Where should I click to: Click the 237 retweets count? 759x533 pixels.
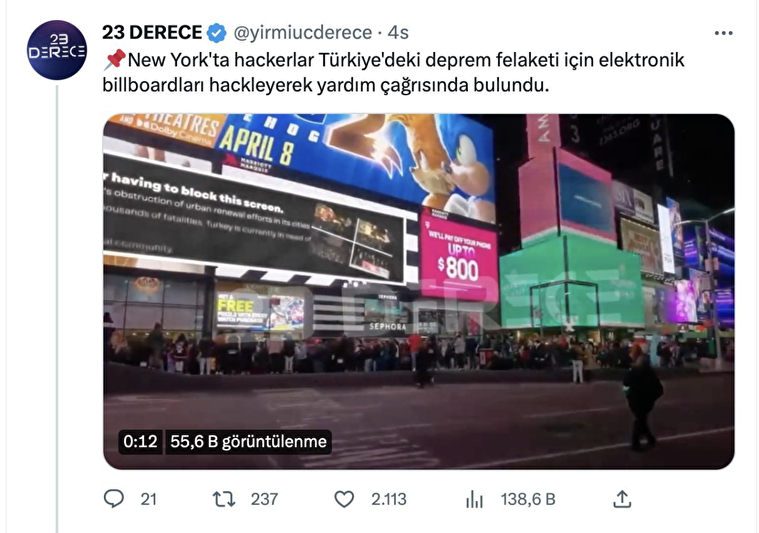pyautogui.click(x=264, y=499)
